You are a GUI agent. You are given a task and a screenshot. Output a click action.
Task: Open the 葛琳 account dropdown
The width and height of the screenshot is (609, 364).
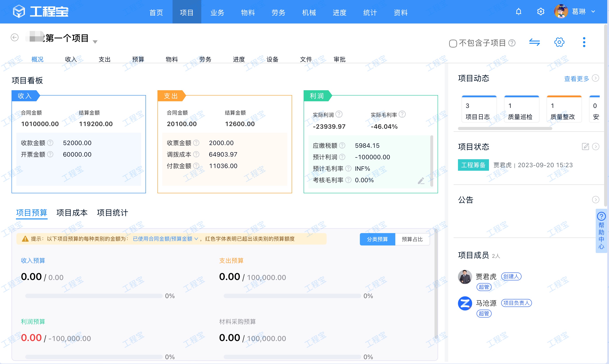click(x=594, y=11)
